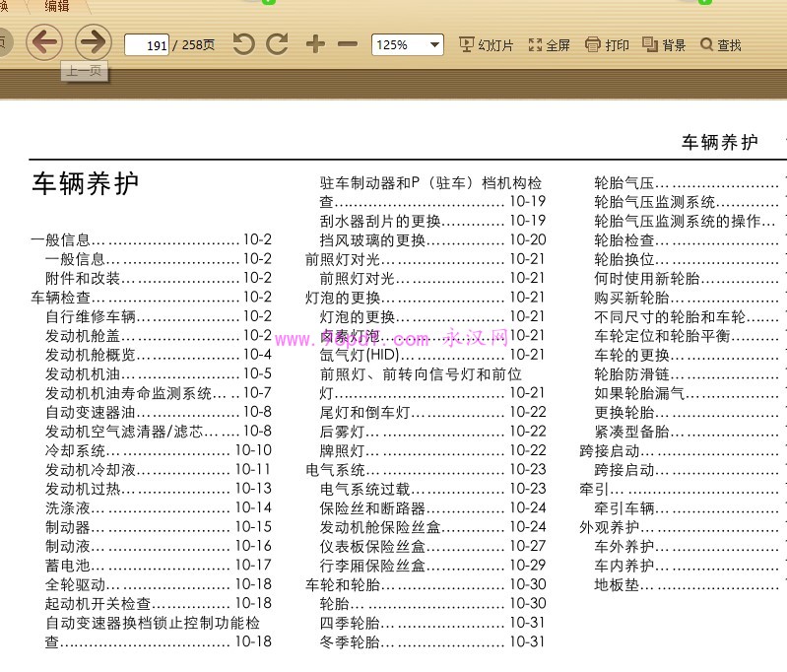
Task: Go to the previous page arrow
Action: pos(43,42)
